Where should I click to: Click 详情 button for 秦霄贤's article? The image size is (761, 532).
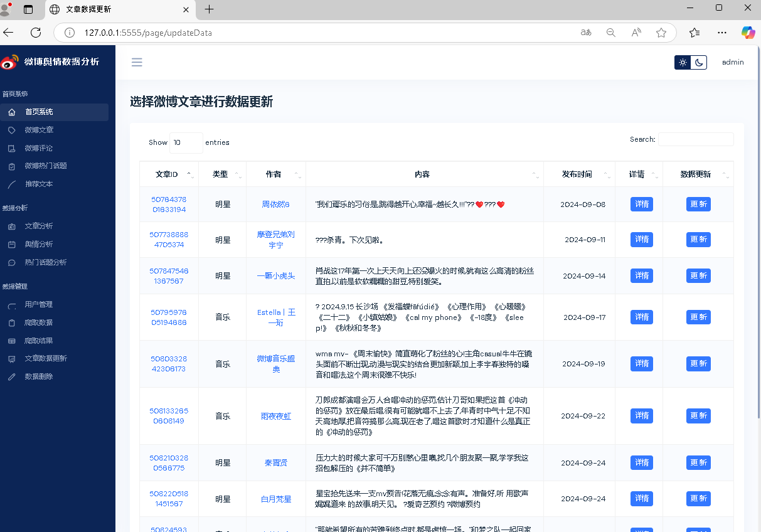[x=642, y=462]
